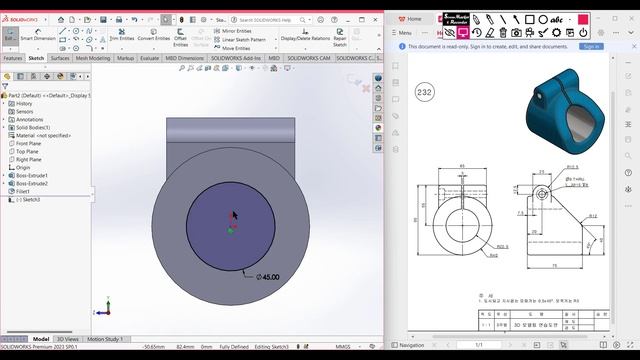Click the Sign in button

tap(591, 47)
